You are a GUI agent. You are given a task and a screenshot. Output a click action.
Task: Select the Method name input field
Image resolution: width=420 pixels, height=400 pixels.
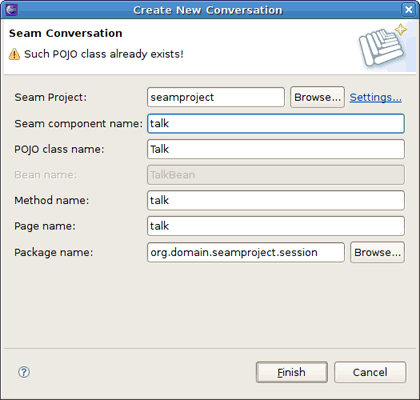(276, 200)
